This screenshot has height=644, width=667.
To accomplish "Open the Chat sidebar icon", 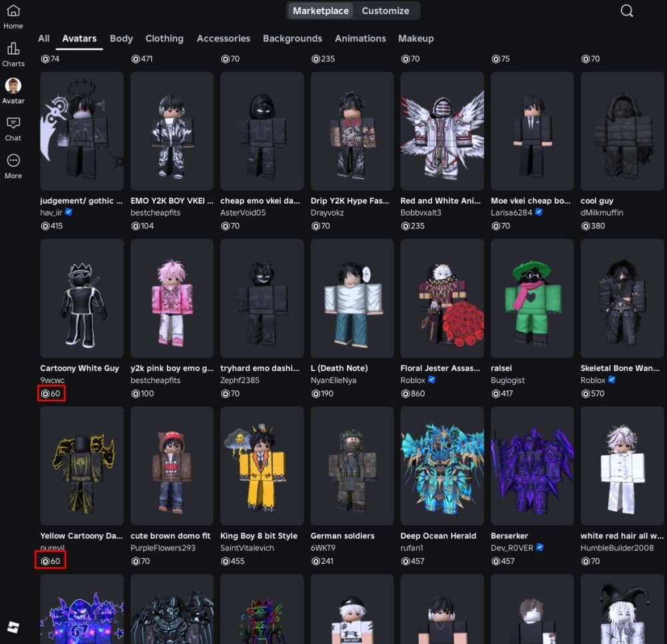I will coord(13,123).
